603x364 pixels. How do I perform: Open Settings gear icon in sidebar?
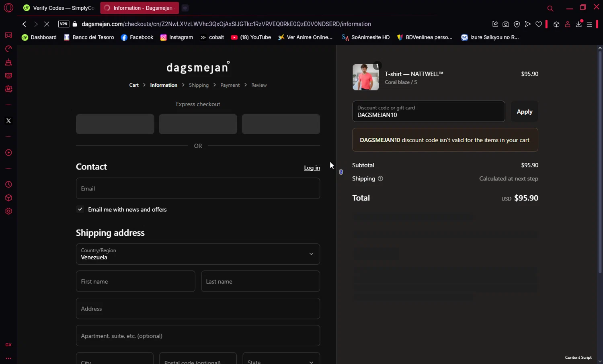click(x=8, y=211)
